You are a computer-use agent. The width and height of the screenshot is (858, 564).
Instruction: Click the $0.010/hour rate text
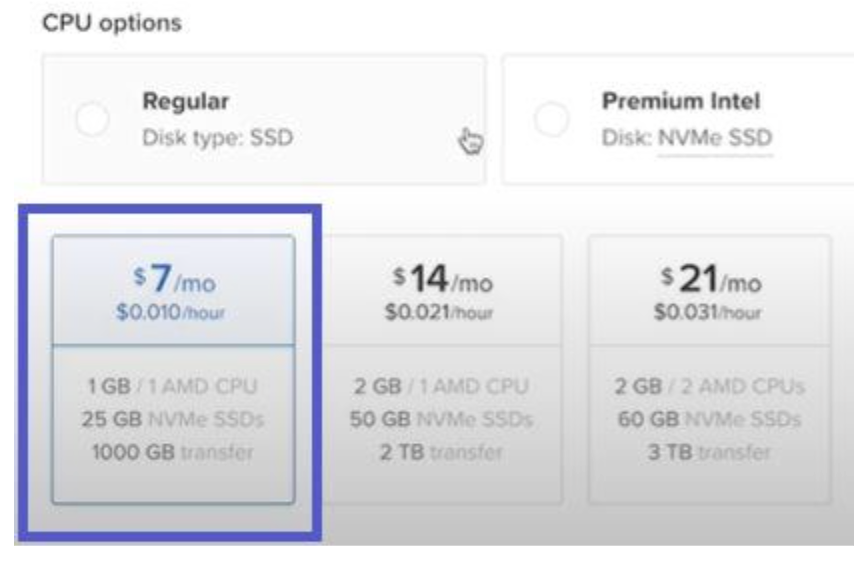(x=170, y=312)
